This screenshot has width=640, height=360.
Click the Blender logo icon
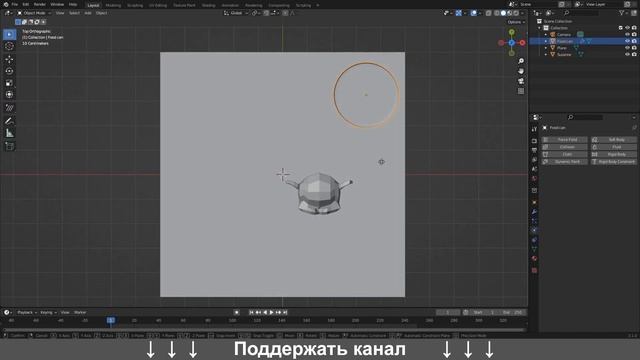[x=6, y=4]
